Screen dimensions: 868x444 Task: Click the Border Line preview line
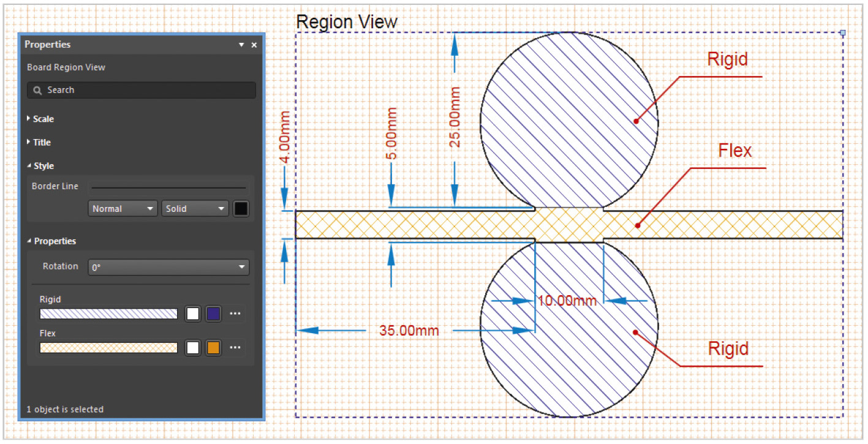pos(168,187)
